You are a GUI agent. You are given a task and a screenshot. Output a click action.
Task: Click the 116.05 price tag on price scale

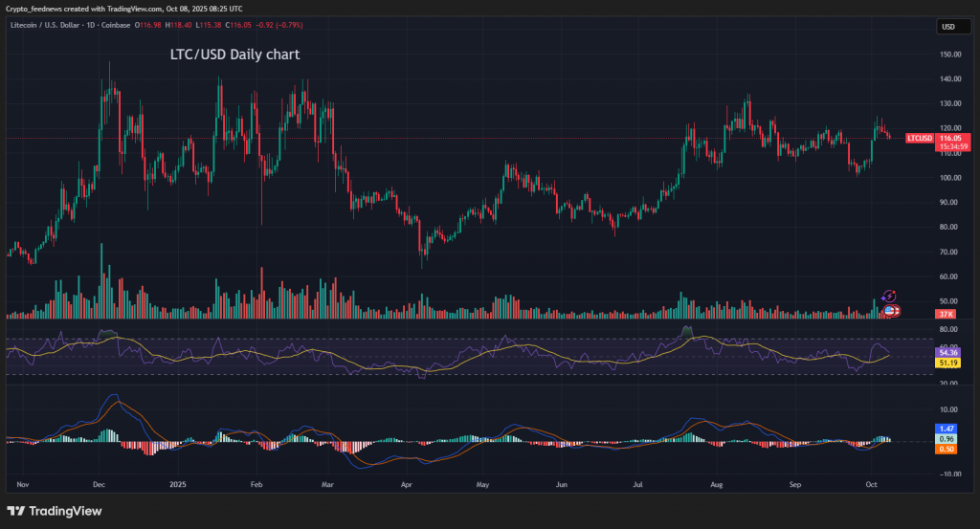tap(951, 139)
